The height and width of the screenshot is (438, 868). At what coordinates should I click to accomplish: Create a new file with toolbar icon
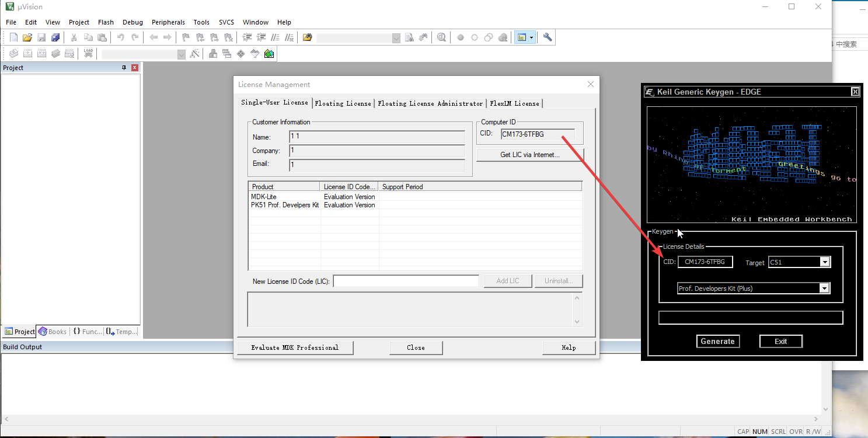pos(13,37)
